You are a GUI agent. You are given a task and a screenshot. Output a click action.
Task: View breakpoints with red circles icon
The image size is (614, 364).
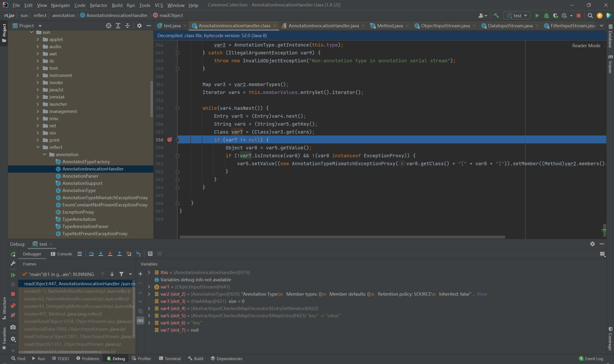13,306
